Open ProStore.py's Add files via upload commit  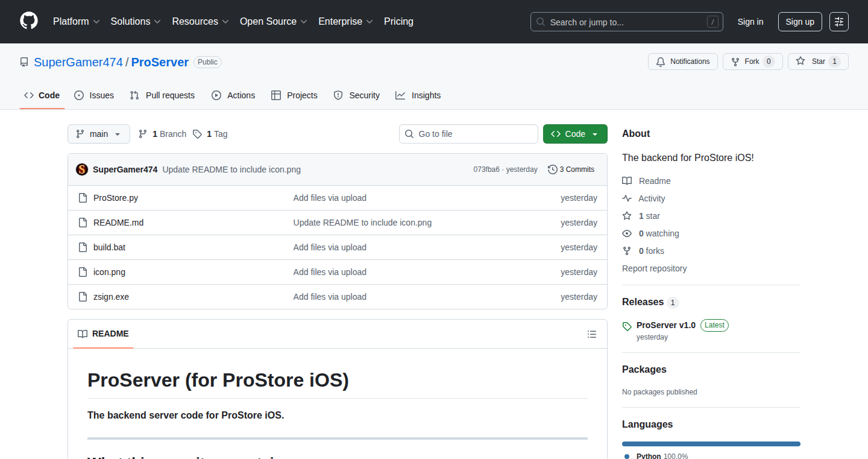330,198
